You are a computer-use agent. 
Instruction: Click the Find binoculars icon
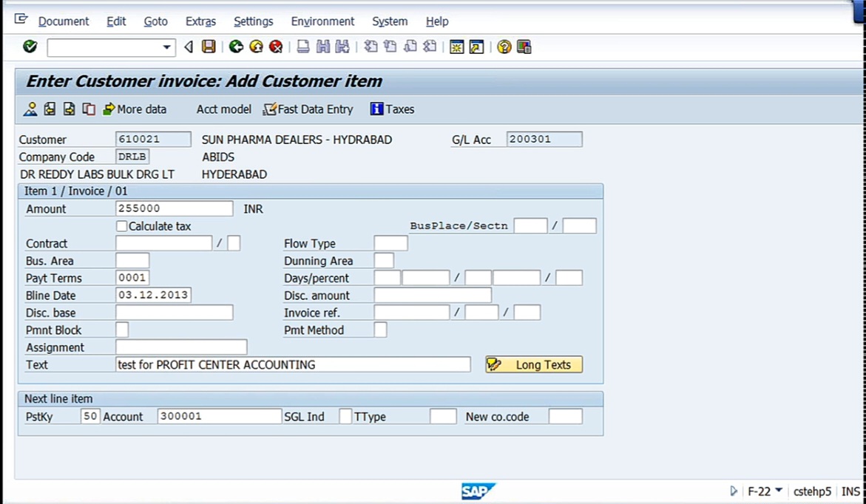(x=322, y=47)
